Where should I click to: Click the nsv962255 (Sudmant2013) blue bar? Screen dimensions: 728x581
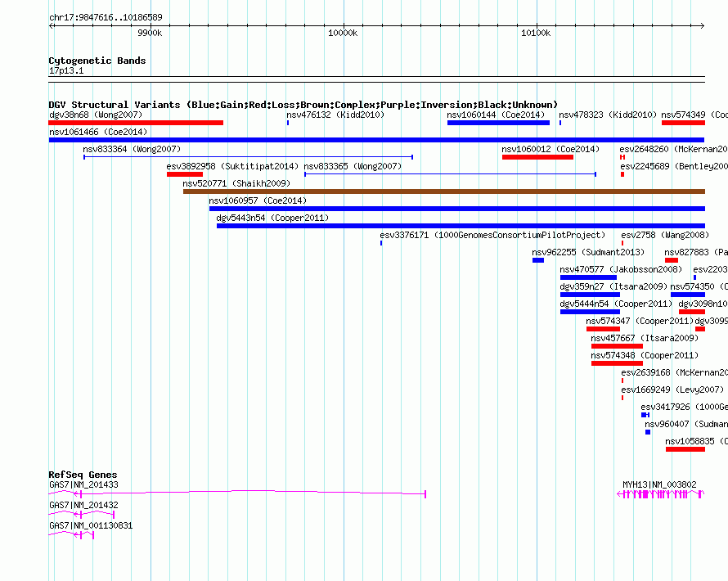pos(538,260)
